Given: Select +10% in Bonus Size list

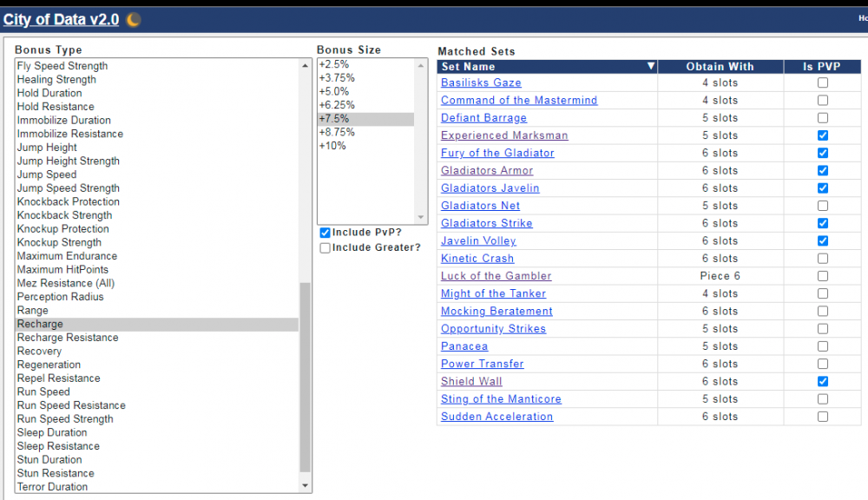Looking at the screenshot, I should pyautogui.click(x=332, y=146).
